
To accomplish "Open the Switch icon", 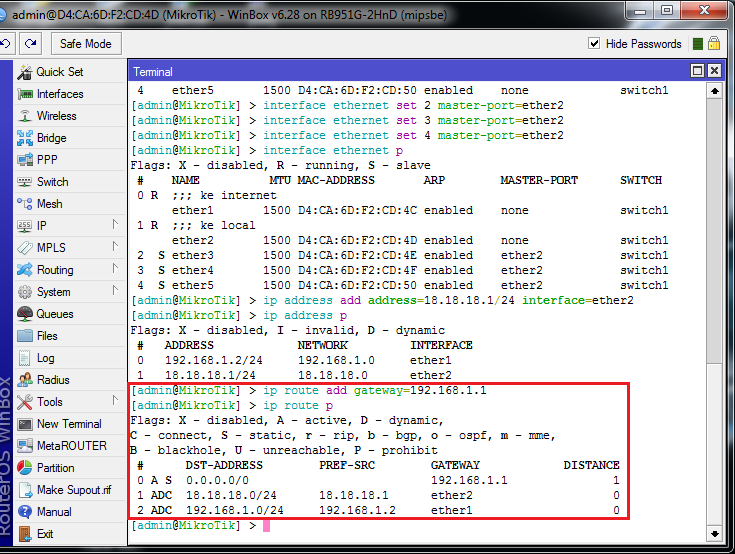I will pos(25,182).
